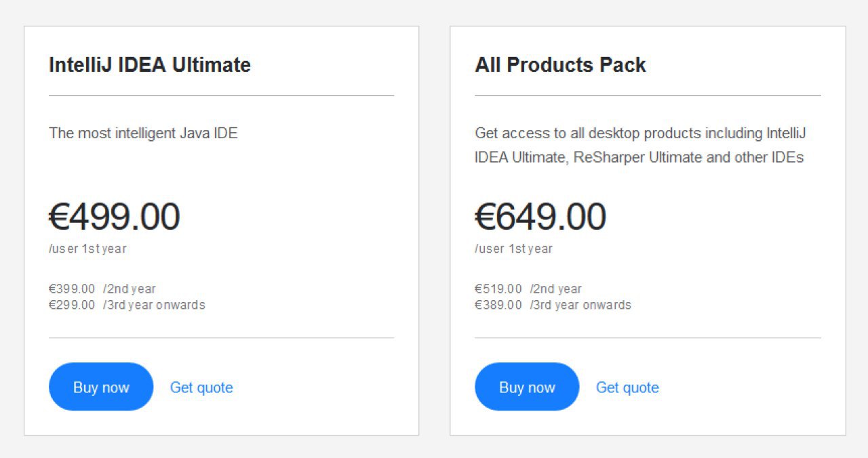Viewport: 868px width, 458px height.
Task: Click "The most intelligent Java IDE" description
Action: (143, 133)
